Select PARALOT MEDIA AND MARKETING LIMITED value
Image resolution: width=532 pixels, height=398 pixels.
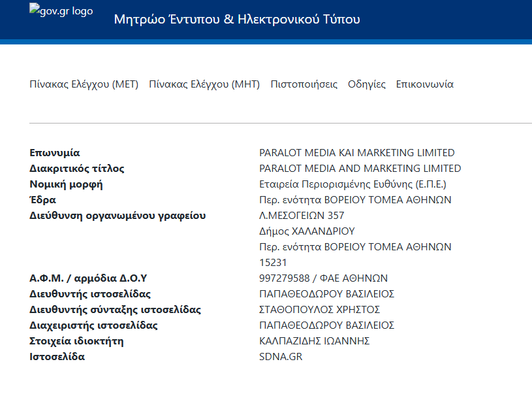(360, 169)
